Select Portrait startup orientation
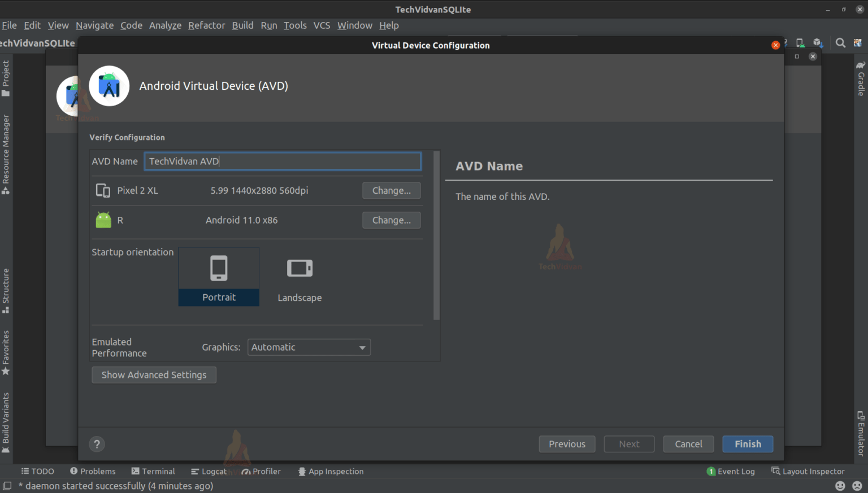The image size is (868, 493). pos(219,277)
